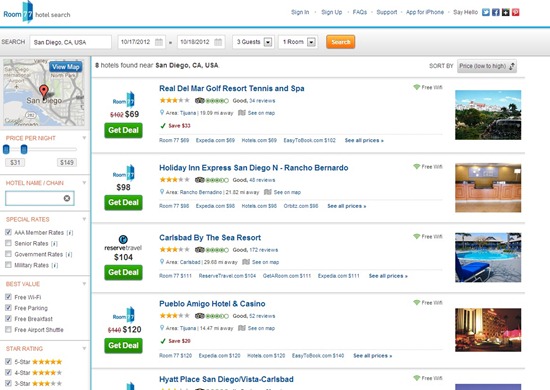Uncheck Free Wi-Fi filter checkbox

[8, 297]
